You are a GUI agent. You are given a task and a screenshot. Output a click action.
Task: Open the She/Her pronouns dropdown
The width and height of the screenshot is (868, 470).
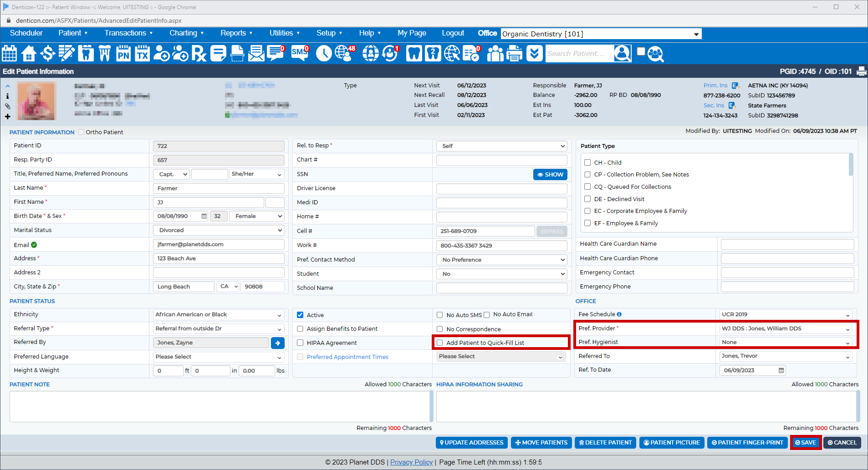point(257,174)
